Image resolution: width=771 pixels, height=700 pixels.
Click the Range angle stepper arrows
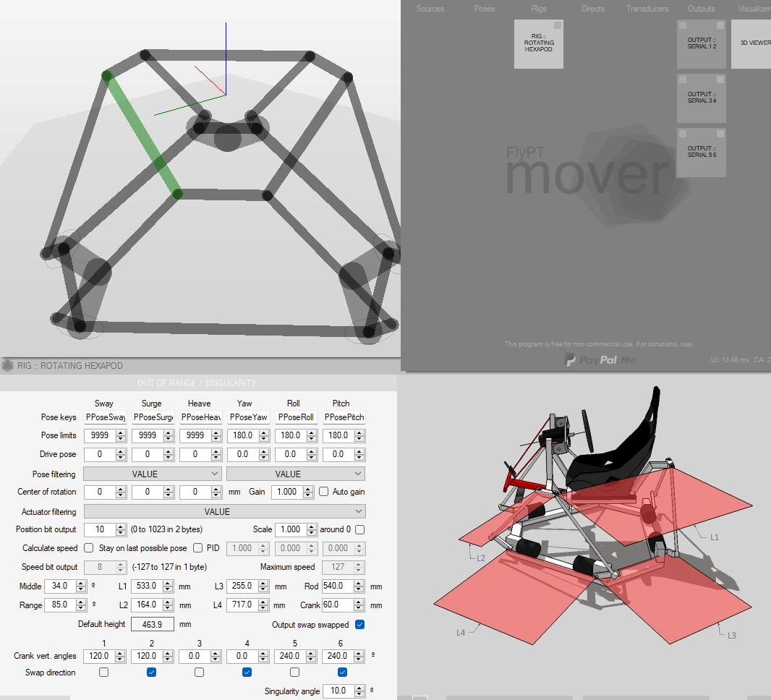[x=81, y=605]
